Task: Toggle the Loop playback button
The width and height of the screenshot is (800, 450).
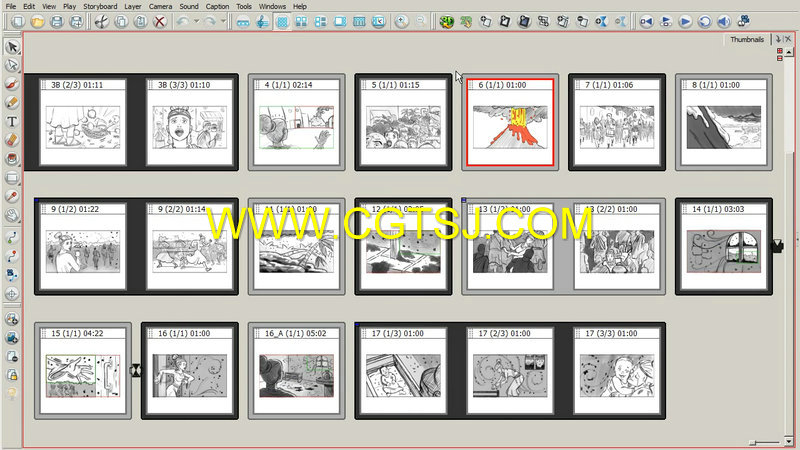Action: [705, 21]
